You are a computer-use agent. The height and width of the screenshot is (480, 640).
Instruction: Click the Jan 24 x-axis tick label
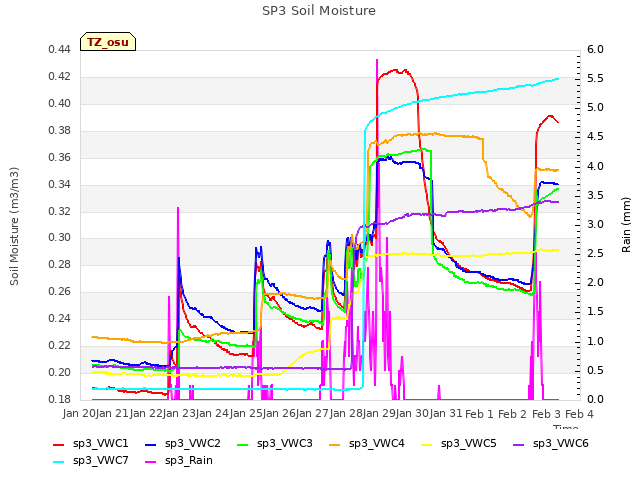coord(213,414)
